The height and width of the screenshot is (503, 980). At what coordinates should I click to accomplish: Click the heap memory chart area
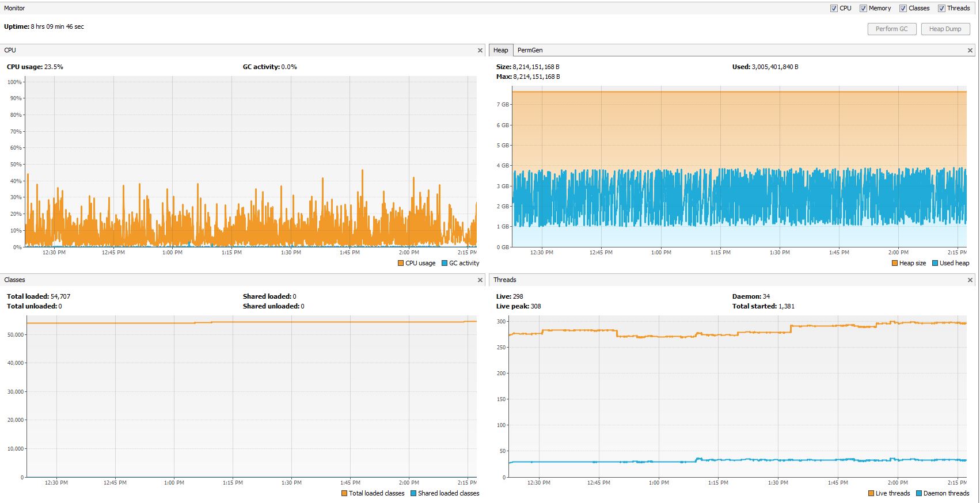[x=739, y=167]
